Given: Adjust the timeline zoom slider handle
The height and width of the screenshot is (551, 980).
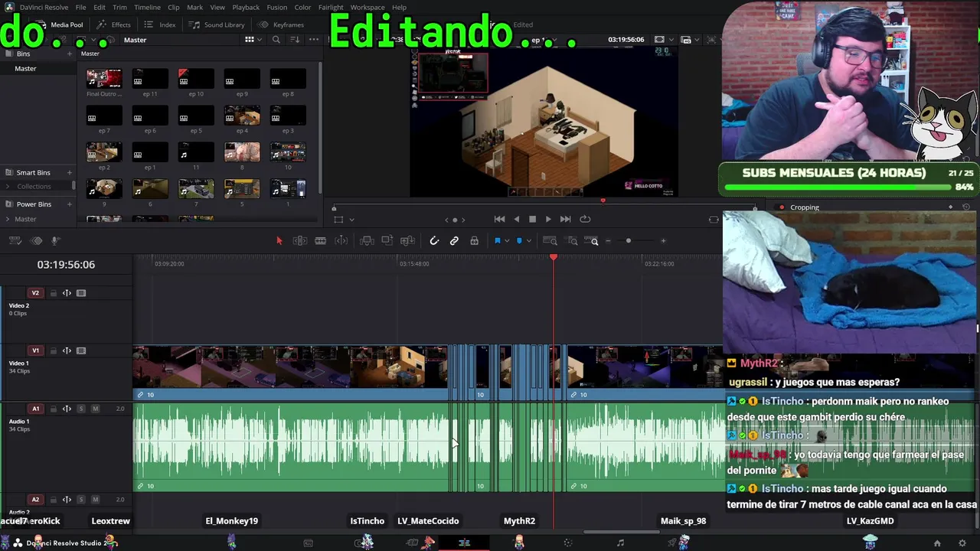Looking at the screenshot, I should (x=629, y=241).
